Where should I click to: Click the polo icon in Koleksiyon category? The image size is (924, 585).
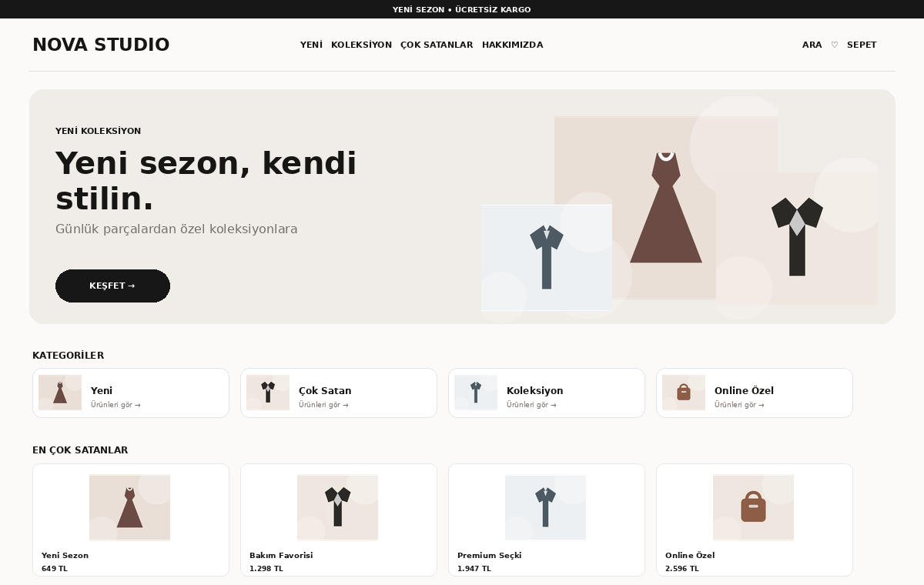point(476,393)
